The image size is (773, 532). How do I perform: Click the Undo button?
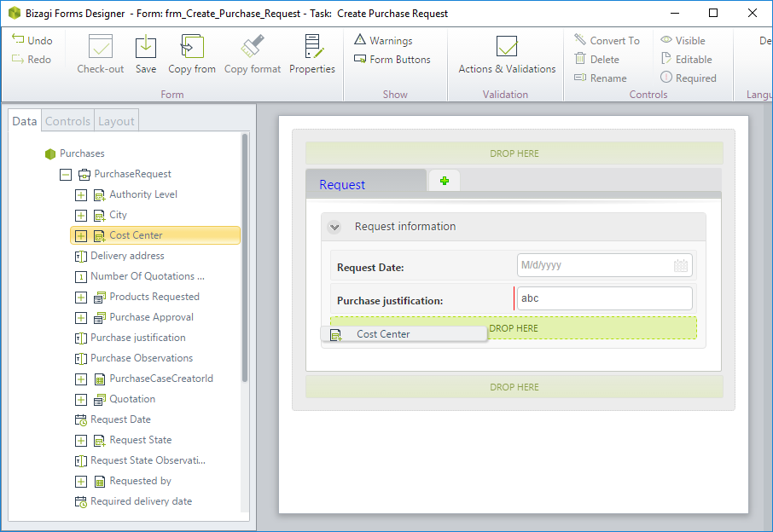[x=32, y=40]
